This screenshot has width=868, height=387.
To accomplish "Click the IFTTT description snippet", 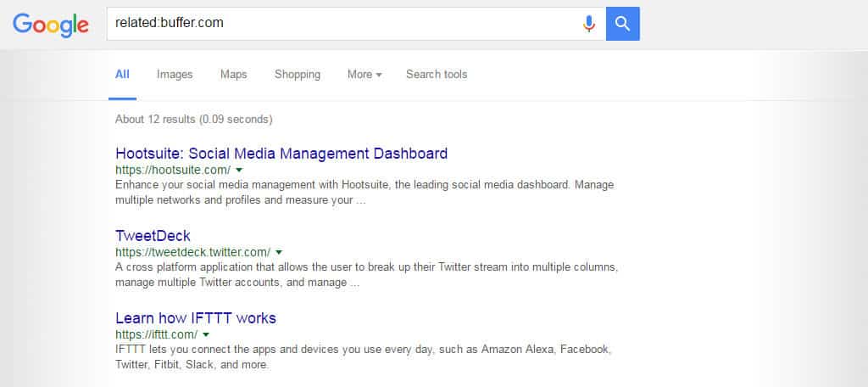I will [363, 357].
